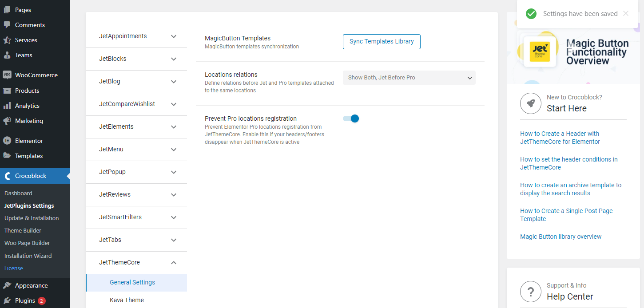Viewport: 644px width, 308px height.
Task: Expand the JetTabs section
Action: click(136, 240)
